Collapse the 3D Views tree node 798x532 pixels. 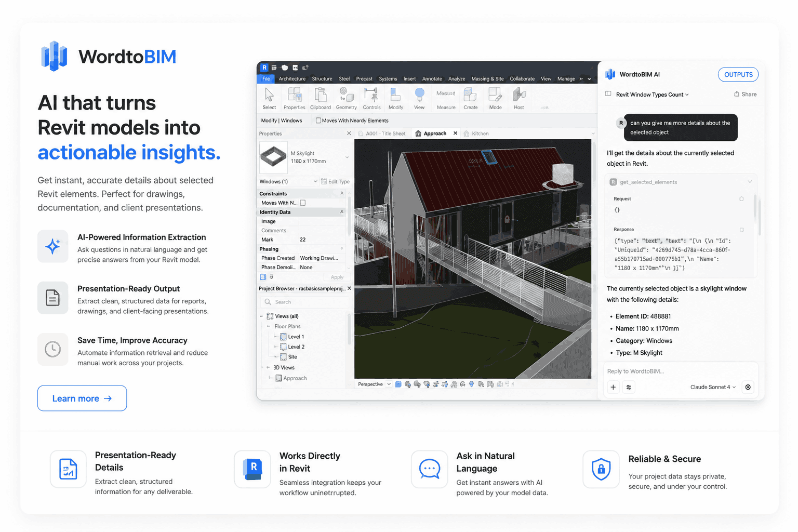[269, 367]
